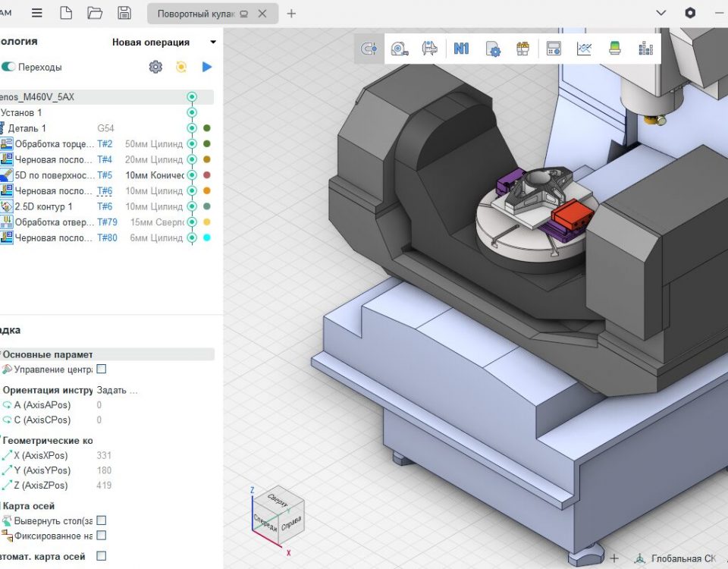Click the calculator icon in toolbar
Screen dimensions: 728x569
click(x=554, y=49)
